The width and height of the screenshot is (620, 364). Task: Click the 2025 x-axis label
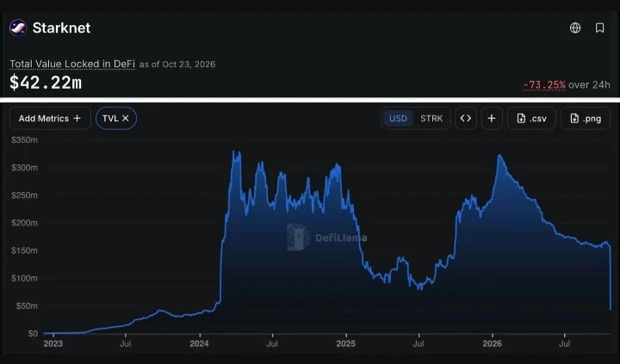(x=345, y=343)
